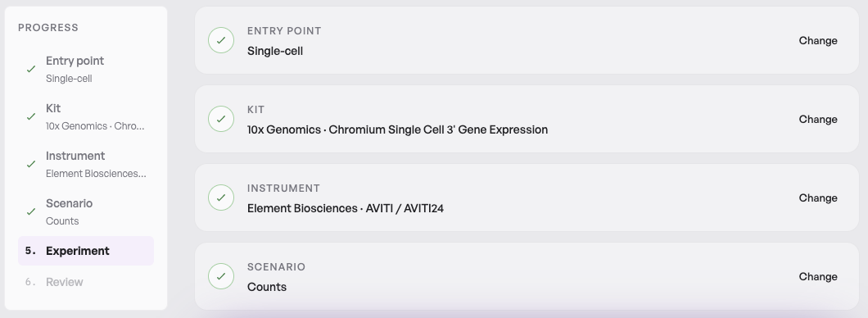The height and width of the screenshot is (318, 868).
Task: Click the Element Biosciences AVITI instrument text
Action: 346,208
